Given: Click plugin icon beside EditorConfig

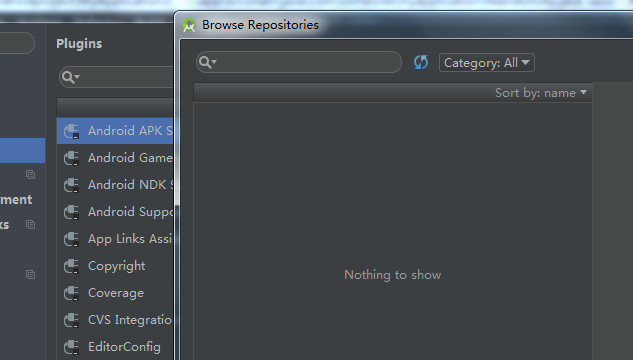Looking at the screenshot, I should (x=71, y=347).
